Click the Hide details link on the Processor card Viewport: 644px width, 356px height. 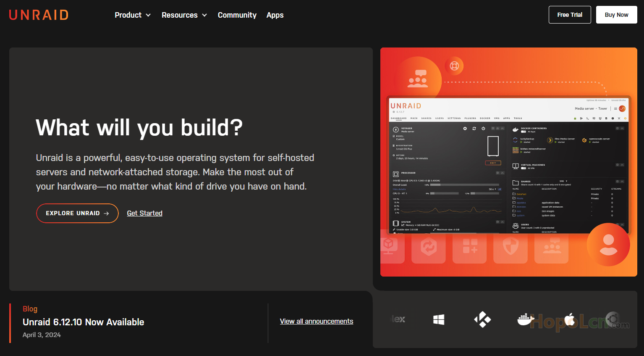click(x=399, y=189)
